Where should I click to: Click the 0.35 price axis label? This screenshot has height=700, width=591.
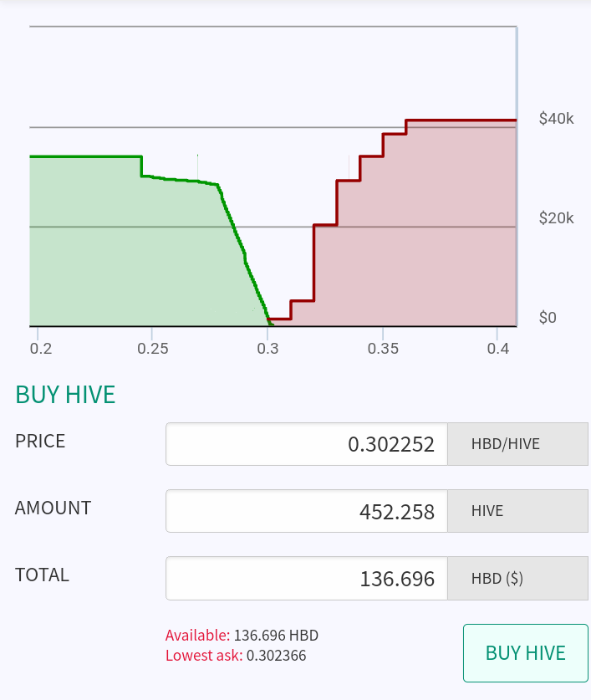coord(383,349)
